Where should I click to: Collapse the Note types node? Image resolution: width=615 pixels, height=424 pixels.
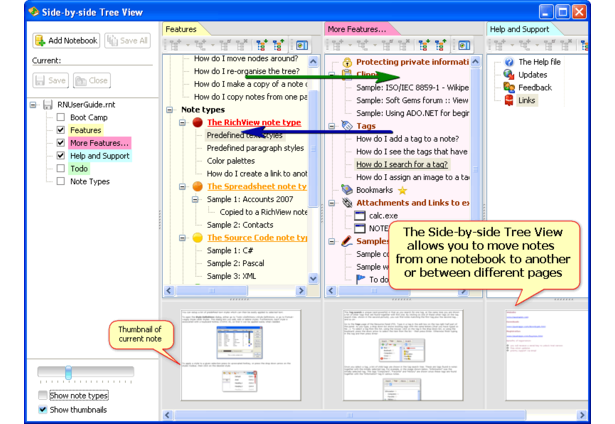[169, 109]
